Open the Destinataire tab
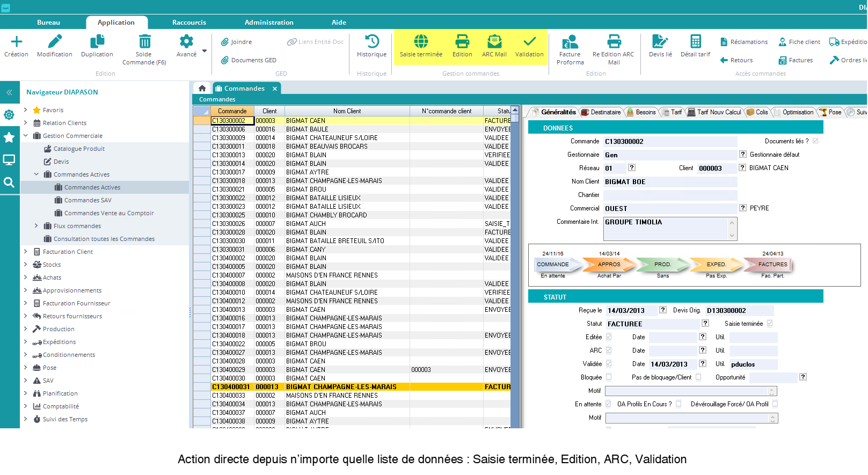868x475 pixels. (602, 112)
